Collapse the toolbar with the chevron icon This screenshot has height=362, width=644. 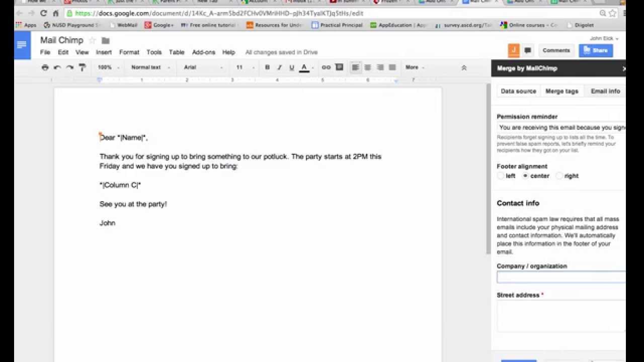(x=464, y=67)
